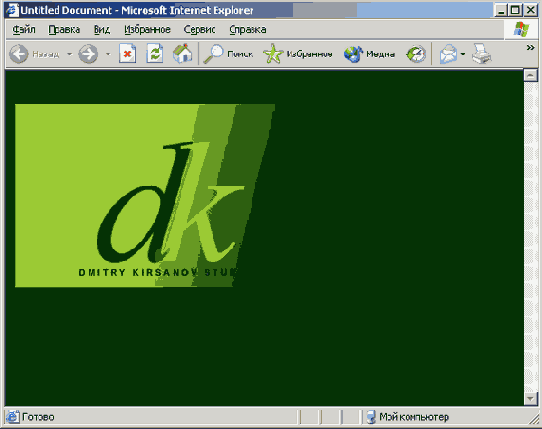This screenshot has width=542, height=429.
Task: Refresh the page with the green arrows icon
Action: point(155,54)
